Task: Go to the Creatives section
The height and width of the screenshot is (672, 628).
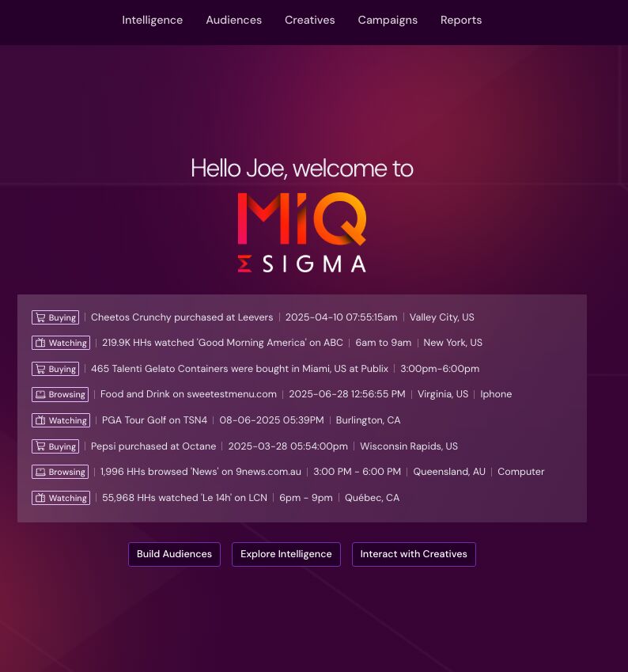Action: click(310, 20)
